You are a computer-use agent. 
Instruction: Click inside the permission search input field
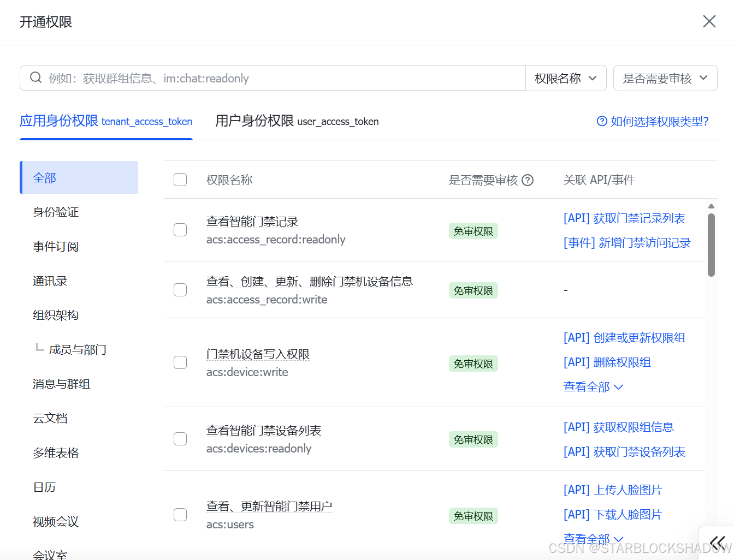tap(273, 78)
